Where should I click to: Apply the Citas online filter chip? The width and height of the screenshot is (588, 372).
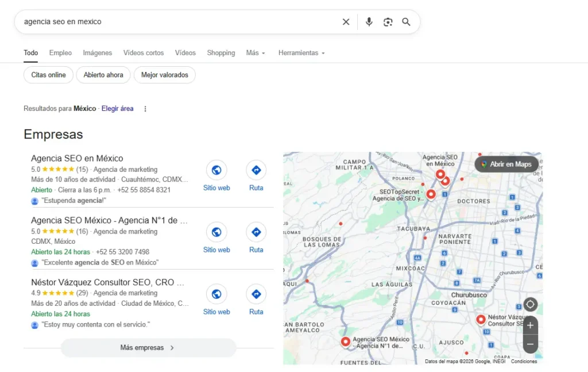click(x=48, y=75)
